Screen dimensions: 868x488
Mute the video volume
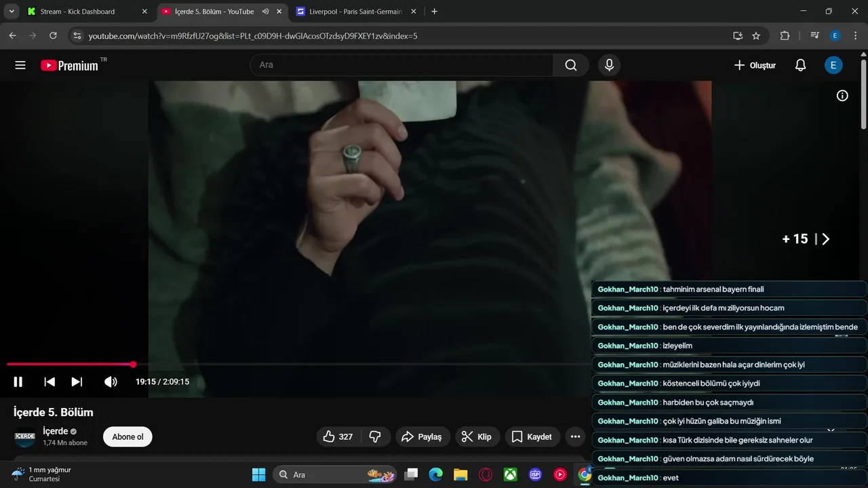[x=111, y=382]
